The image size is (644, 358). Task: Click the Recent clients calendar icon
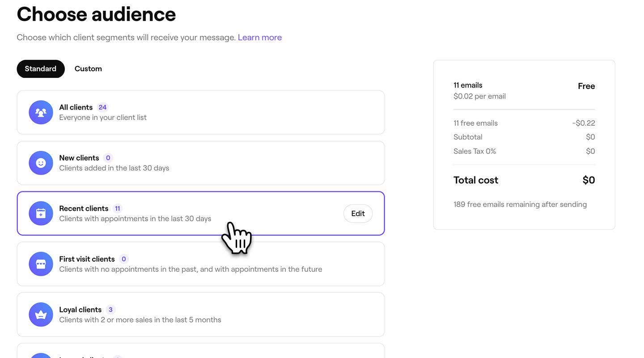pos(41,213)
